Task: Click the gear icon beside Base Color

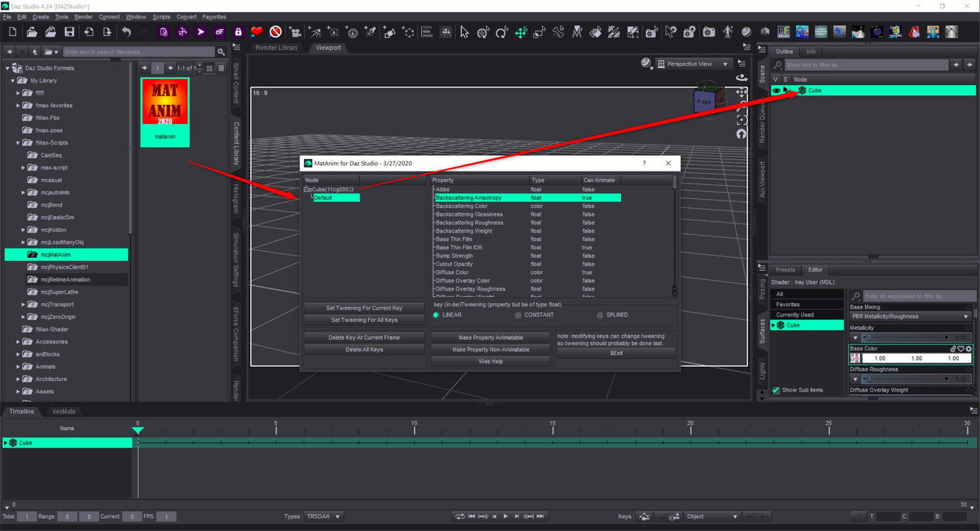Action: click(969, 349)
